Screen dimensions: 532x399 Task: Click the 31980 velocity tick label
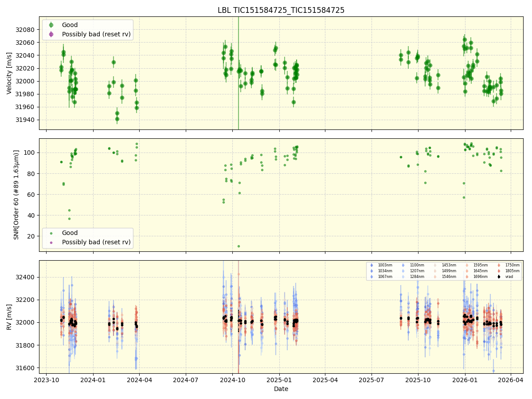coord(25,94)
